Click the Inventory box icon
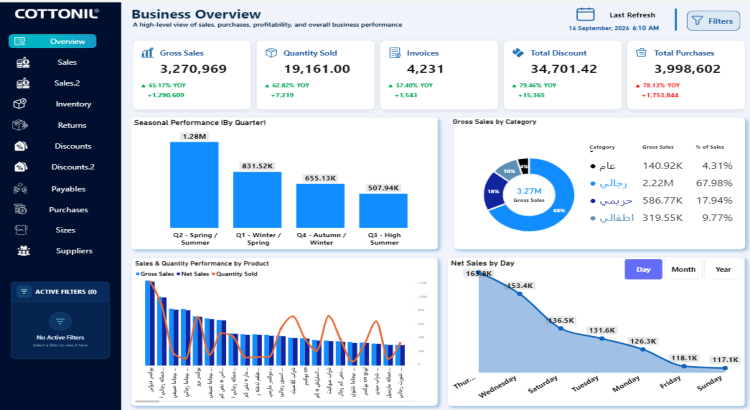 20,104
